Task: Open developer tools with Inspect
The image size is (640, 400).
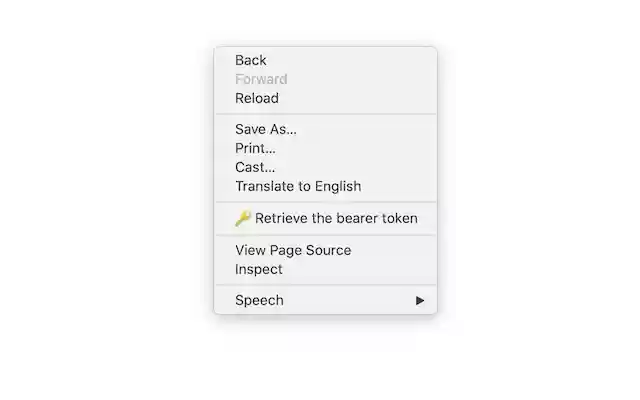Action: click(x=259, y=269)
